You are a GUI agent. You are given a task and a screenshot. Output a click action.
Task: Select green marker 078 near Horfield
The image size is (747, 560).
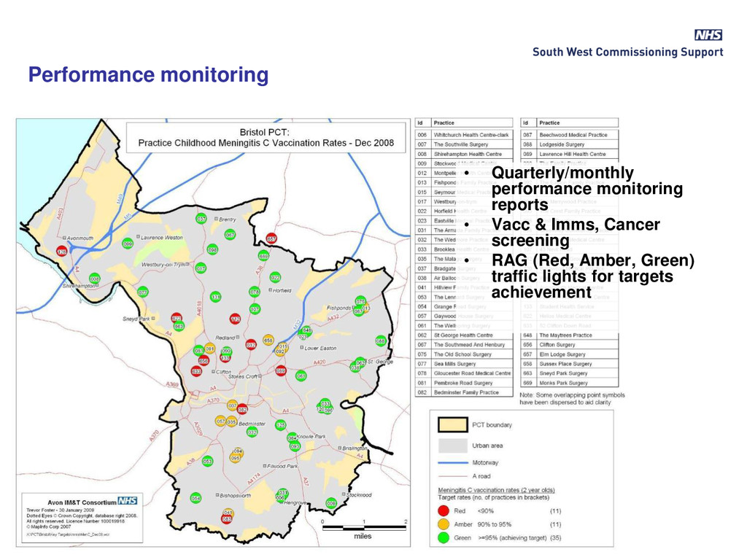coord(255,292)
